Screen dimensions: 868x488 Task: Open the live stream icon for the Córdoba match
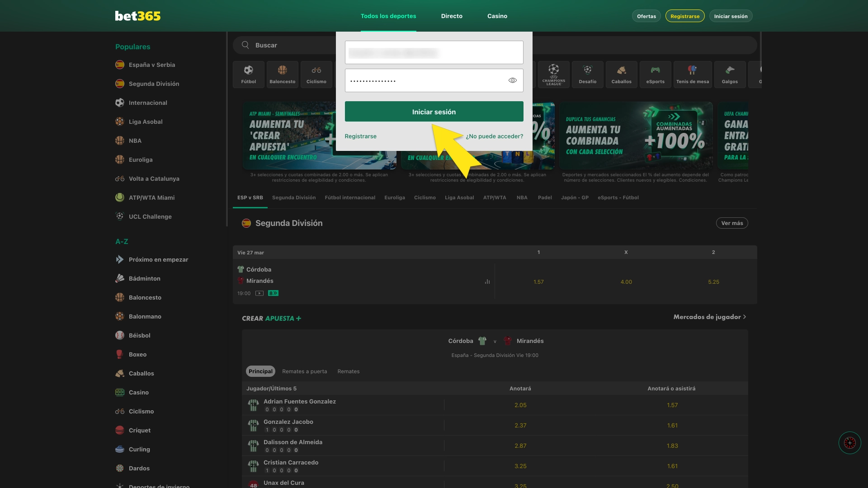click(x=259, y=293)
